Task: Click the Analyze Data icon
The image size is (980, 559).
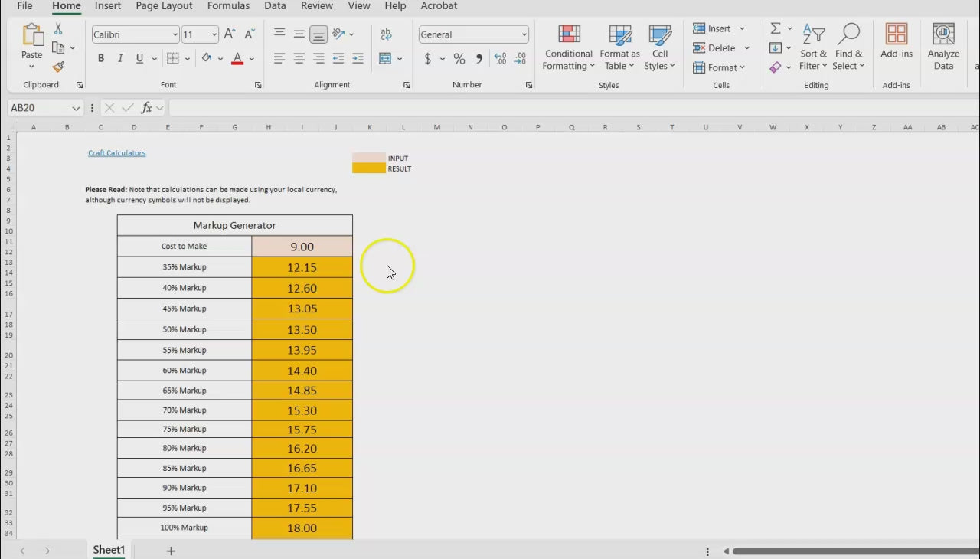Action: 943,47
